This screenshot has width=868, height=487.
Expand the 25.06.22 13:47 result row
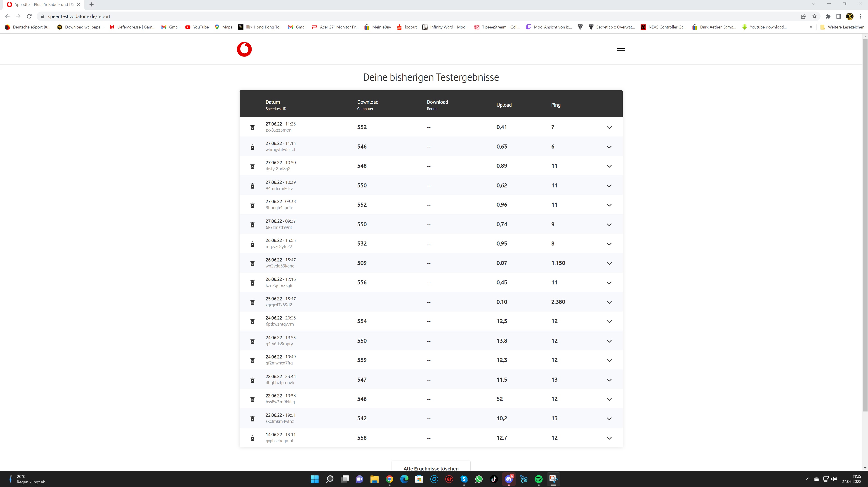tap(609, 302)
